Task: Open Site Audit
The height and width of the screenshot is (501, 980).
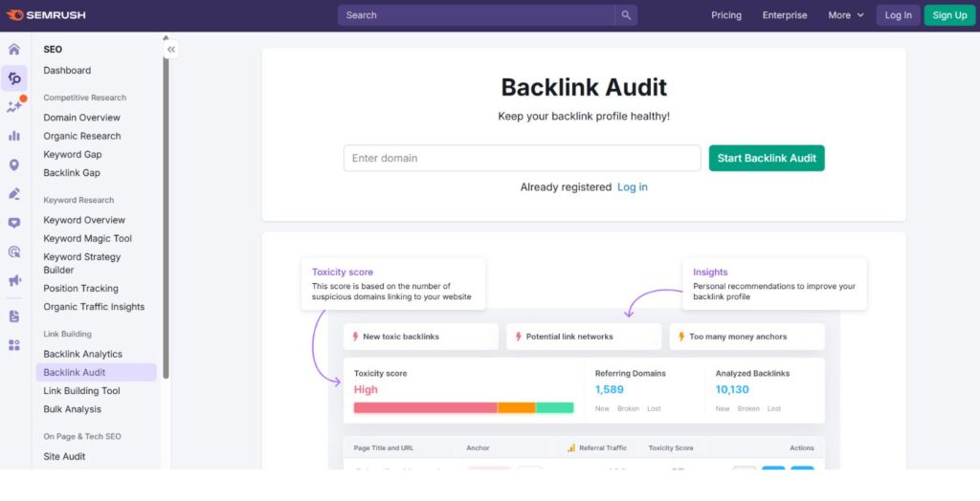Action: (x=64, y=456)
